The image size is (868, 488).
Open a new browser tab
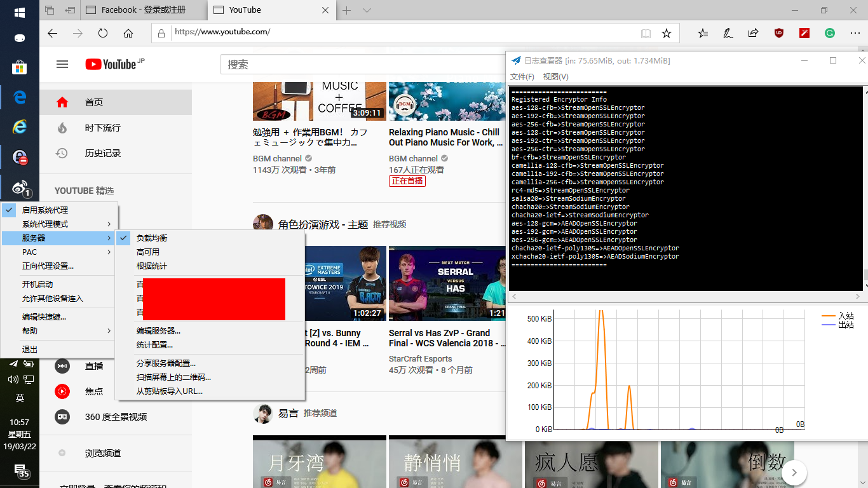tap(347, 10)
